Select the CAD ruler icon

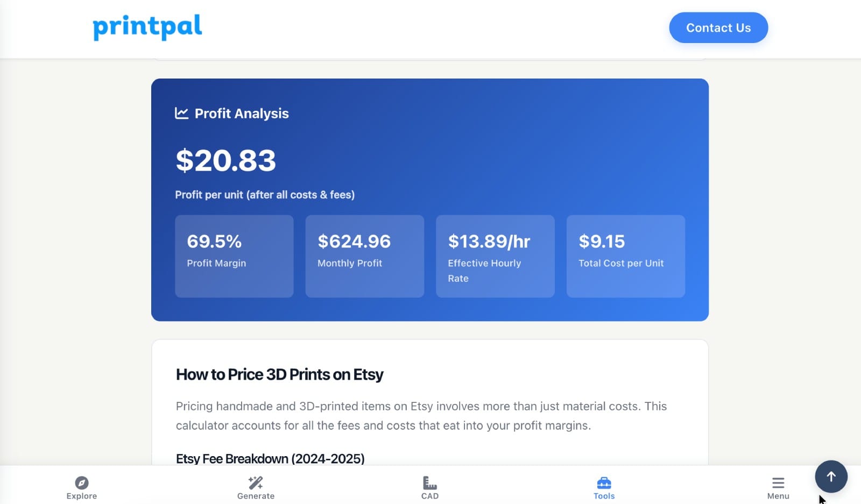pyautogui.click(x=430, y=482)
